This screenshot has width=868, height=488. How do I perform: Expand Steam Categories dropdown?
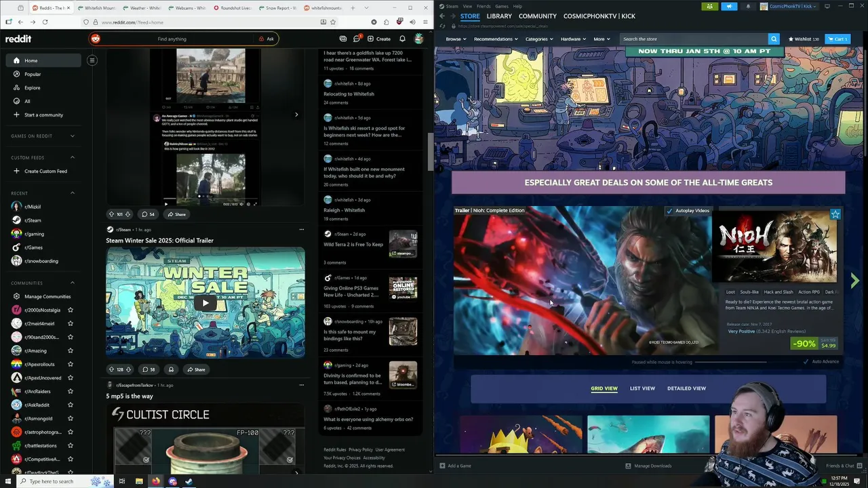(x=539, y=39)
